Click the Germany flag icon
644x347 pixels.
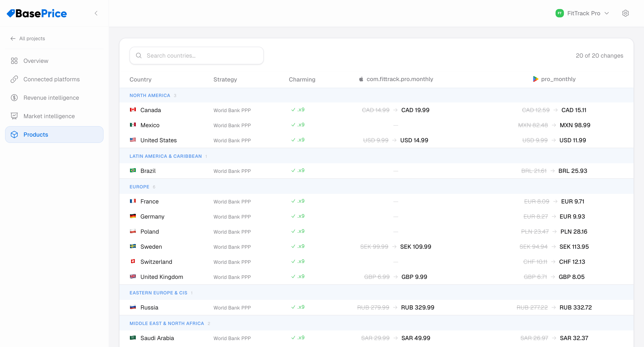[133, 216]
